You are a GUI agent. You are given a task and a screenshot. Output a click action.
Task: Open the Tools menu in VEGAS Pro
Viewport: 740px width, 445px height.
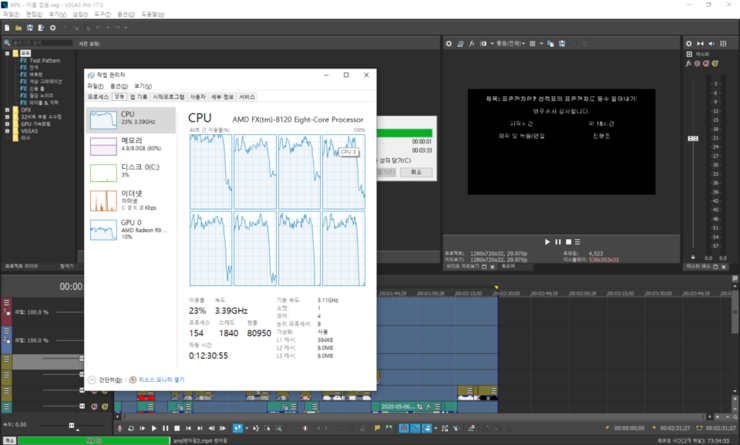tap(102, 15)
